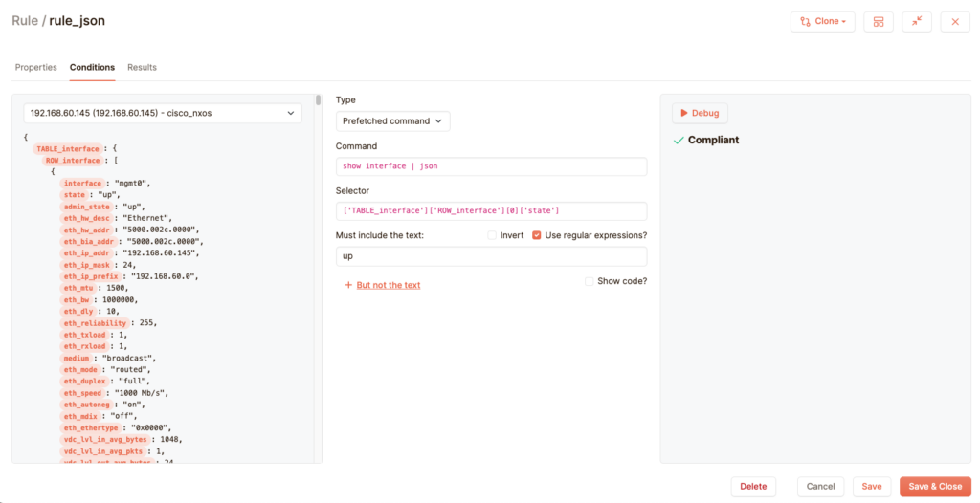
Task: Click the Cancel button
Action: click(820, 486)
